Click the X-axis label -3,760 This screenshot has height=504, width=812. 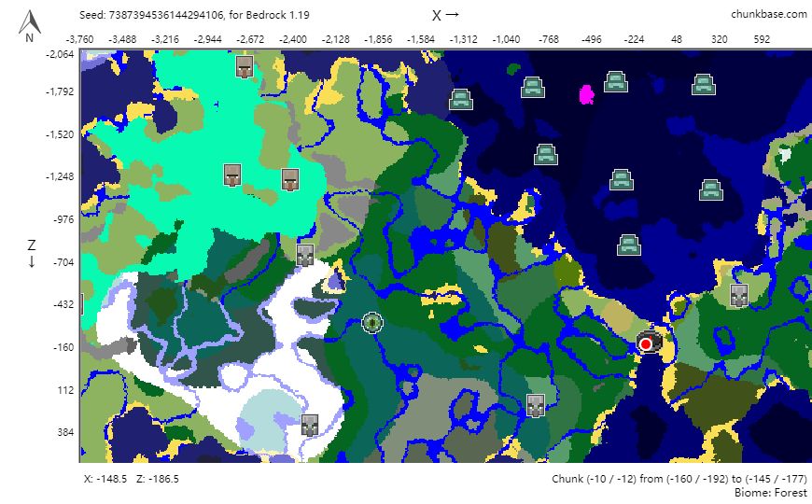point(79,39)
